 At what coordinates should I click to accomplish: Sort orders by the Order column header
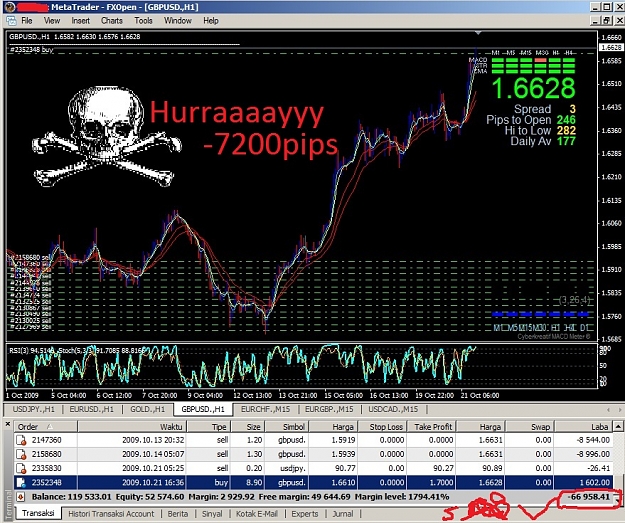(46, 427)
